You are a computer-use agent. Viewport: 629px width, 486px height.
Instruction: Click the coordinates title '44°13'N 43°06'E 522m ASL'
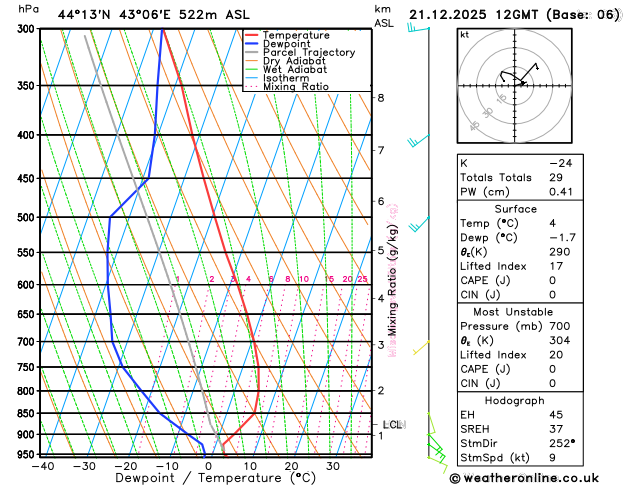point(154,15)
